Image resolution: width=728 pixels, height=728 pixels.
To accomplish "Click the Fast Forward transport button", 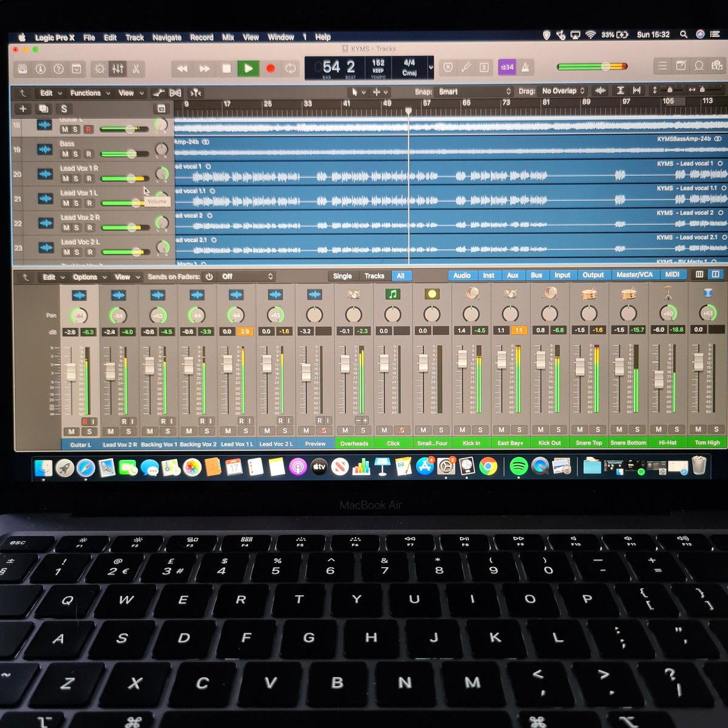I will 204,69.
